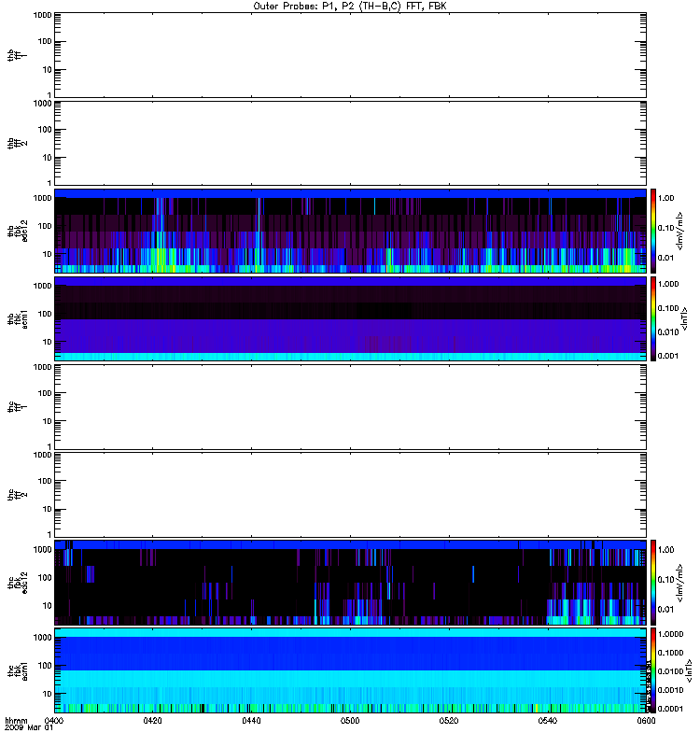
Task: Click the "thc fff 2" y-axis title
Action: point(17,495)
